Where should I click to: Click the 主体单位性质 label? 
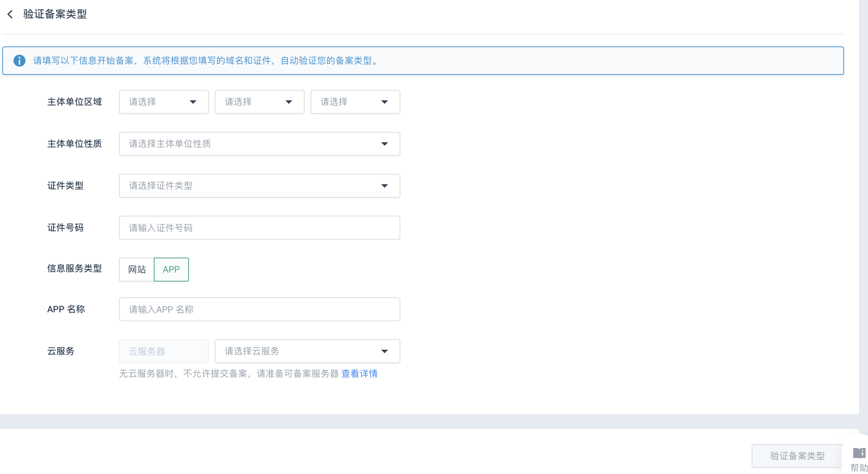[74, 144]
